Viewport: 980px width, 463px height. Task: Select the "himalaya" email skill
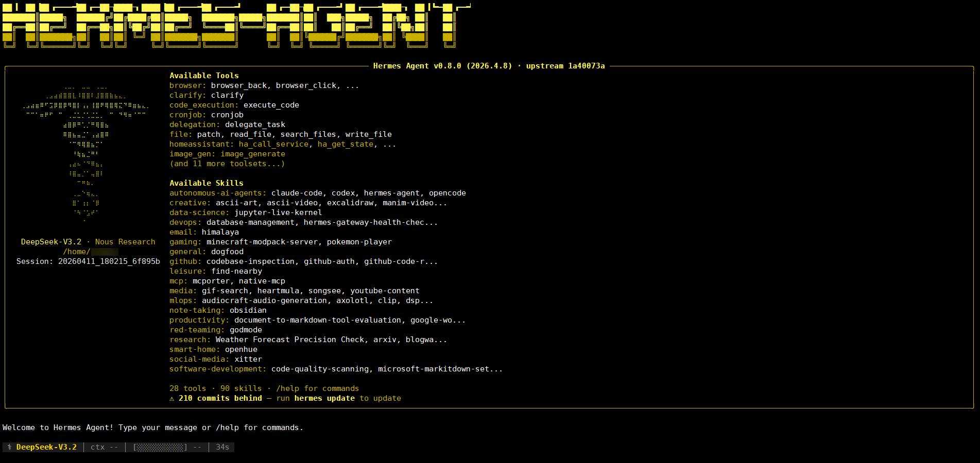click(220, 232)
